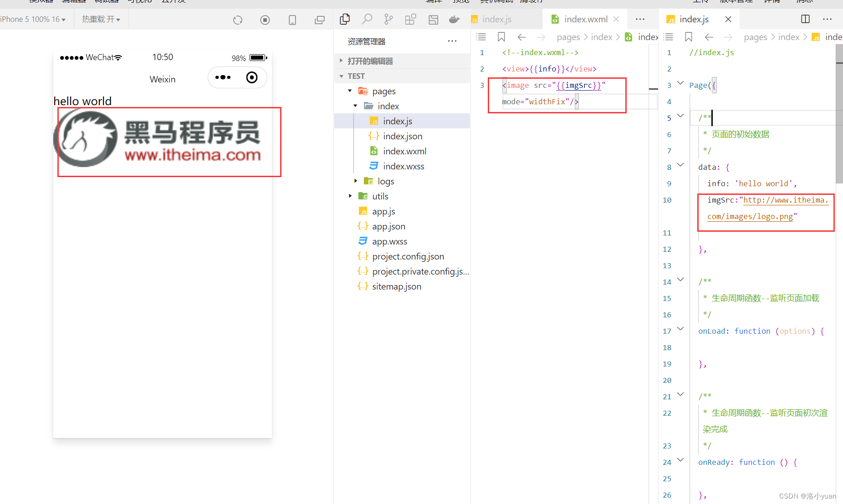Click the simulator stop record icon
Image resolution: width=843 pixels, height=504 pixels.
click(265, 20)
